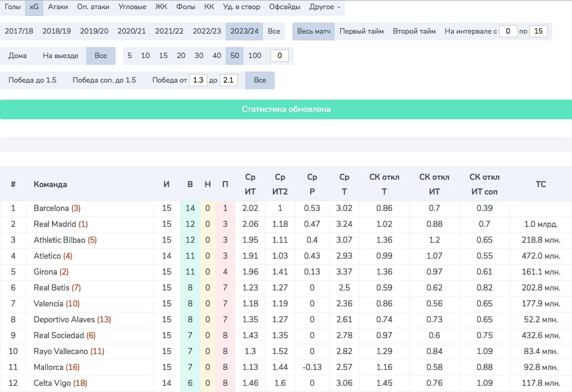Open Athletic Bilbao team link
Viewport: 572px width, 392px height.
point(59,240)
